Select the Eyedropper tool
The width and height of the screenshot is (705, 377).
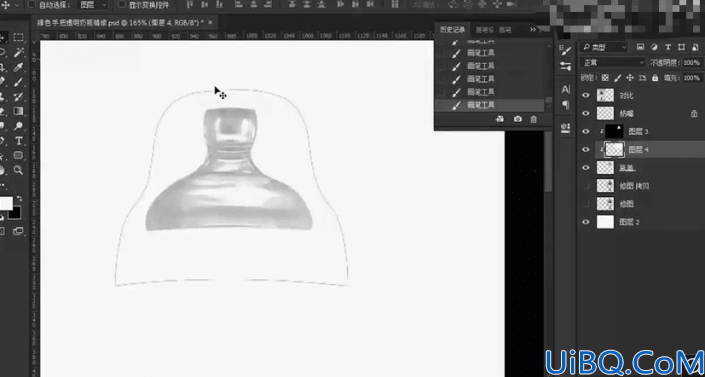coord(18,67)
